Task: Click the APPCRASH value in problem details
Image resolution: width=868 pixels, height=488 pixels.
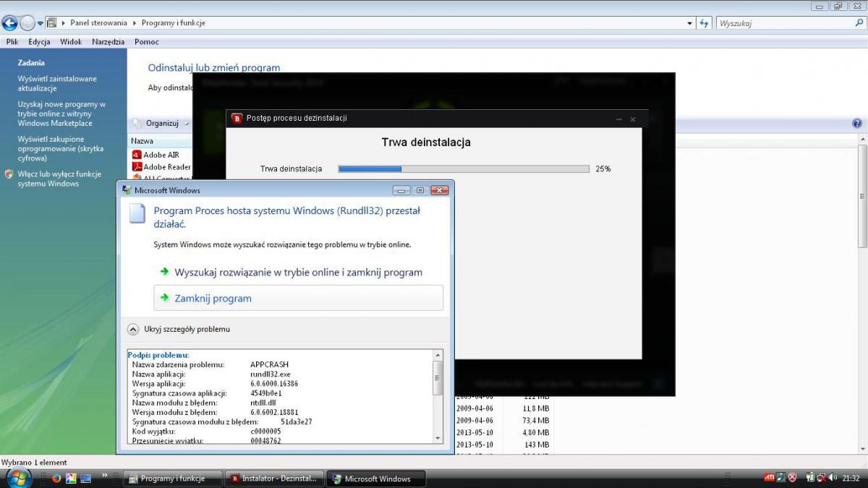Action: (x=269, y=364)
